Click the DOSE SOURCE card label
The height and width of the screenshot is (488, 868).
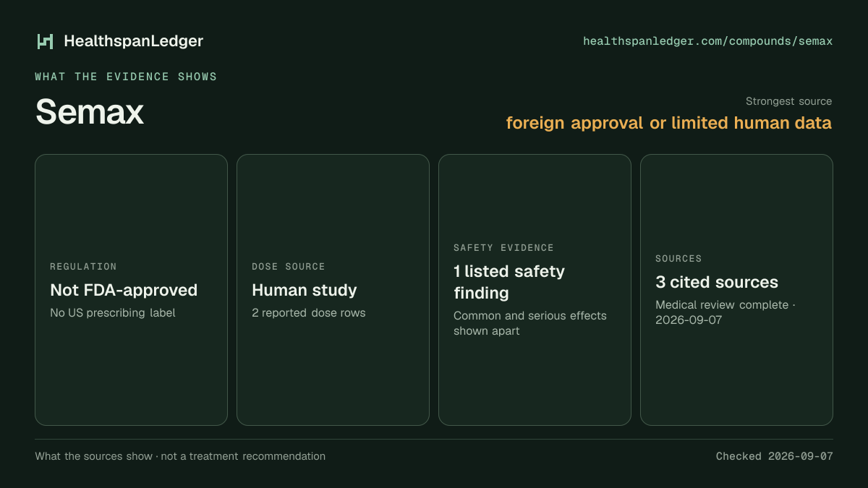pos(289,267)
